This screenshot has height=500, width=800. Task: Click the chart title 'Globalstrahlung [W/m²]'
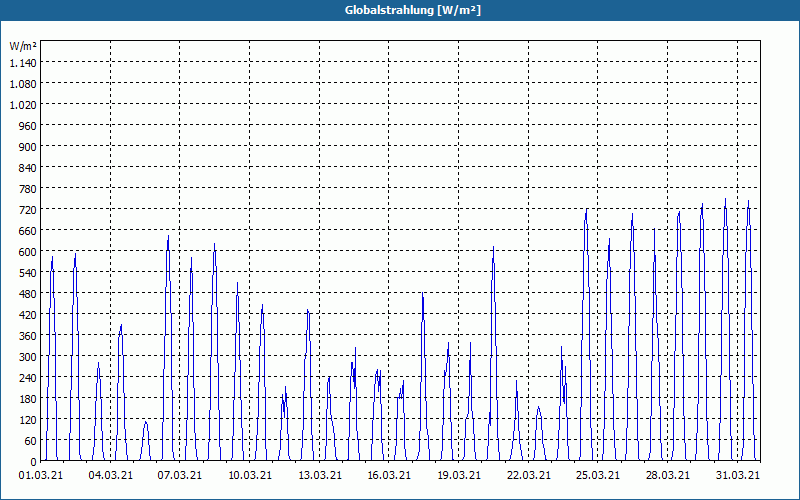(x=413, y=10)
